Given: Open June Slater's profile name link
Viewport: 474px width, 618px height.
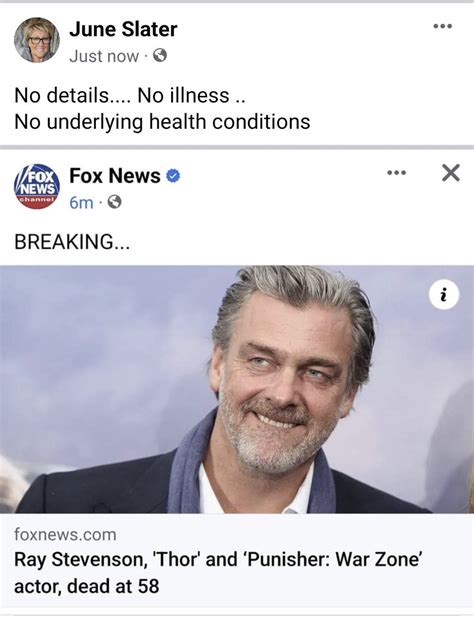Looking at the screenshot, I should click(x=123, y=29).
